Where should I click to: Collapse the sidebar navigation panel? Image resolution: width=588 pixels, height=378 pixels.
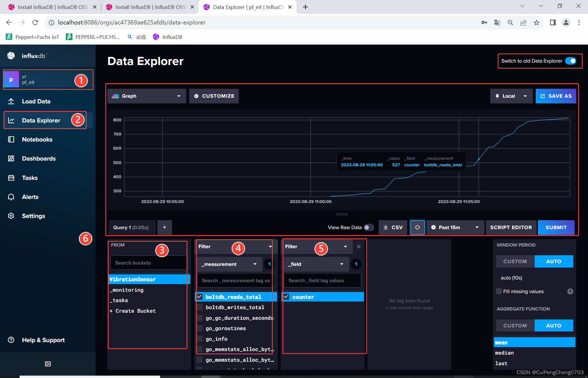coord(48,364)
